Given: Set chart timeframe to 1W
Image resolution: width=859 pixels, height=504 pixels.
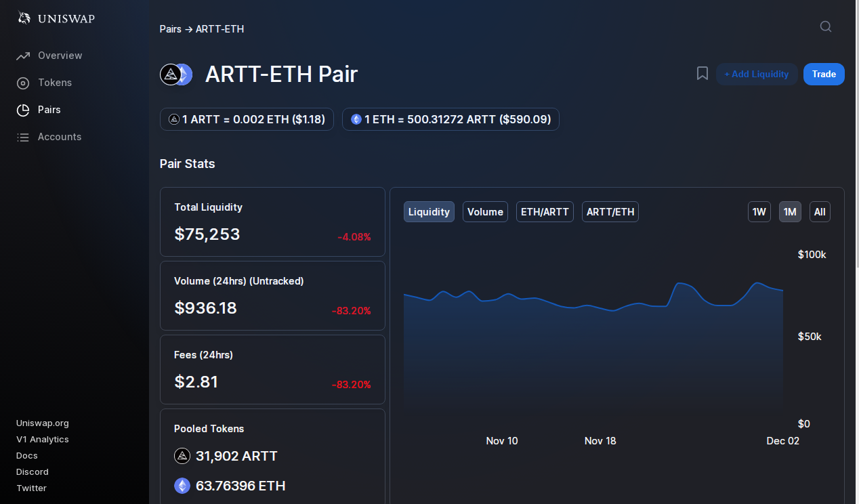Looking at the screenshot, I should [x=759, y=212].
